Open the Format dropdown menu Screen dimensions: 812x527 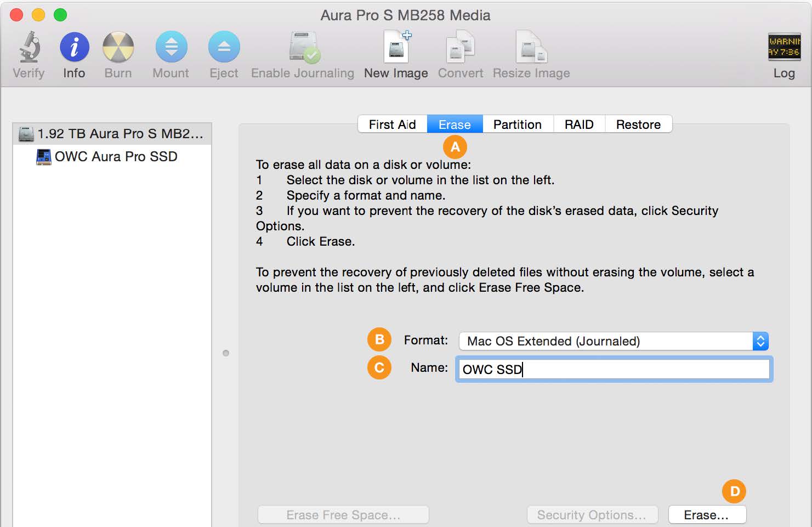pos(760,341)
